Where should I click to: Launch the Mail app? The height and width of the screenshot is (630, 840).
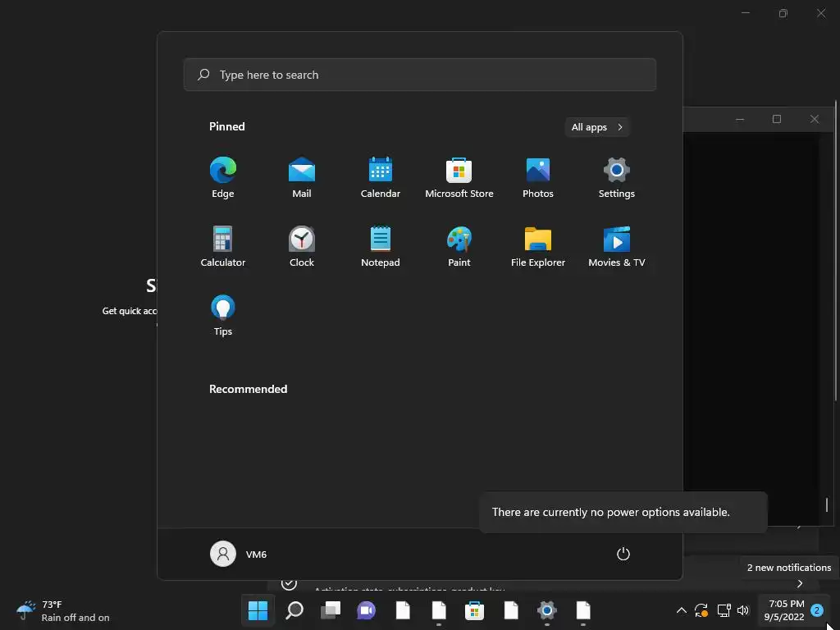pyautogui.click(x=302, y=177)
